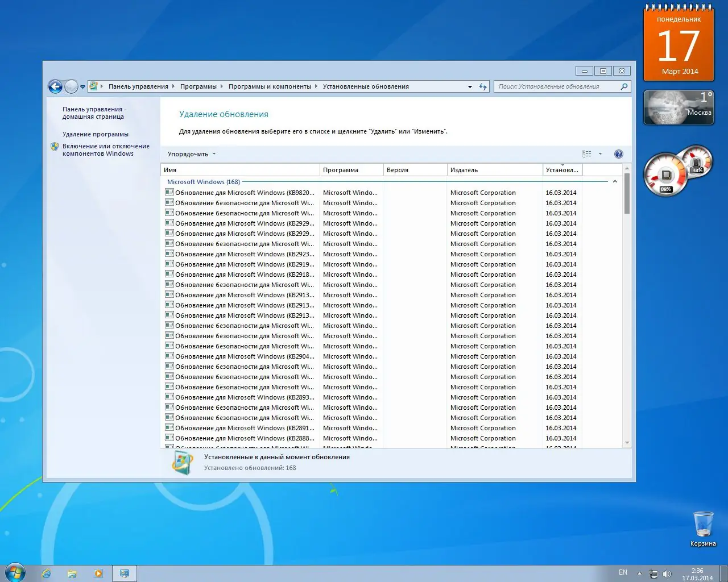Open the recent pages dropdown arrow
The image size is (728, 582).
pos(82,87)
